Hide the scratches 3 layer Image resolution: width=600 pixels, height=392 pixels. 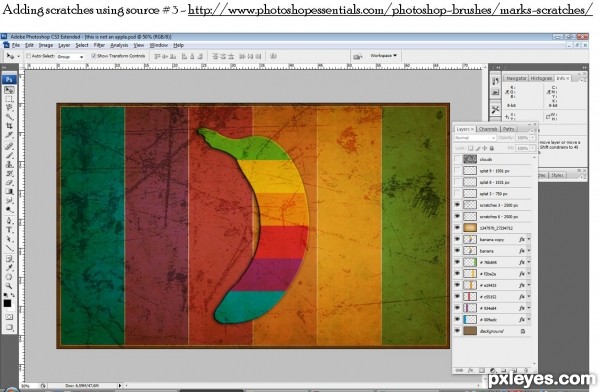click(x=457, y=205)
